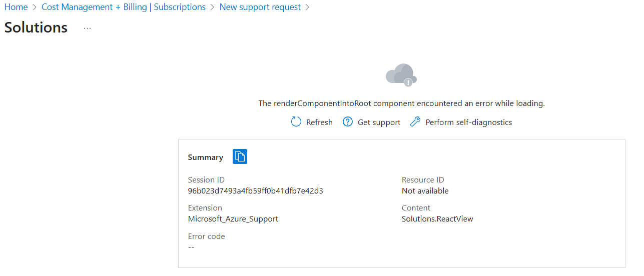
Task: Click the Solutions.ReactView content value
Action: pyautogui.click(x=437, y=218)
